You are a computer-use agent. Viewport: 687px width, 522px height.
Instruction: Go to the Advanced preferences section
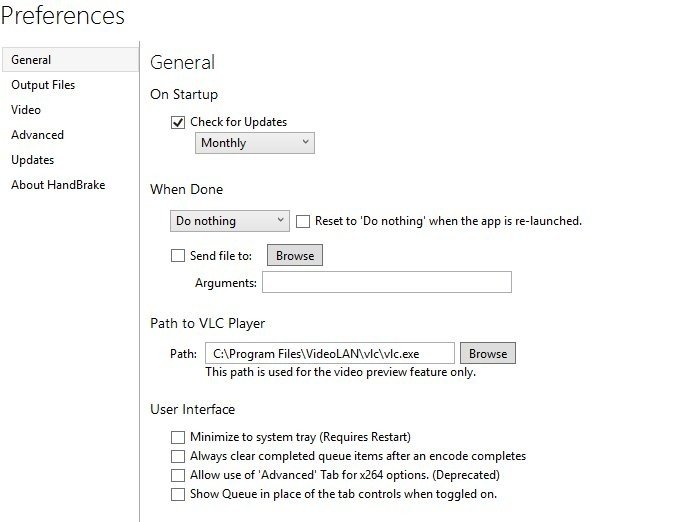point(37,135)
